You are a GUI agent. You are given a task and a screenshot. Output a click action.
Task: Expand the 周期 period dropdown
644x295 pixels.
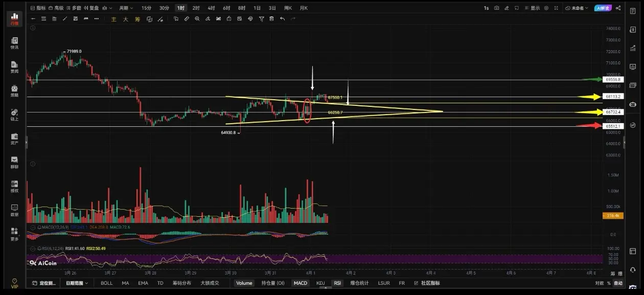point(126,8)
